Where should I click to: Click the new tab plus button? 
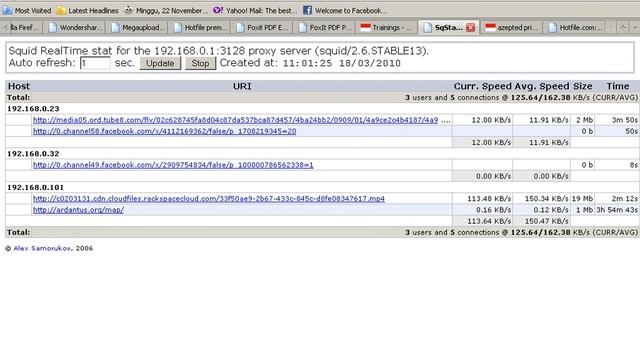(x=623, y=28)
